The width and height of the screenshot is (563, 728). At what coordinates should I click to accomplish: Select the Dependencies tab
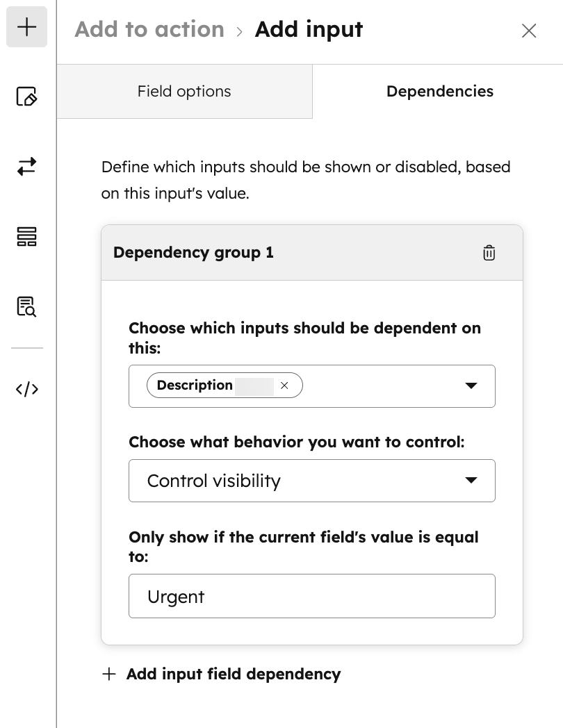click(x=439, y=92)
